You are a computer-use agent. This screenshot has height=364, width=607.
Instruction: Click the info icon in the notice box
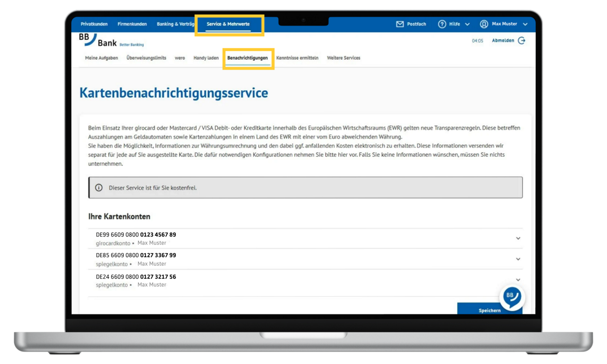click(x=99, y=188)
